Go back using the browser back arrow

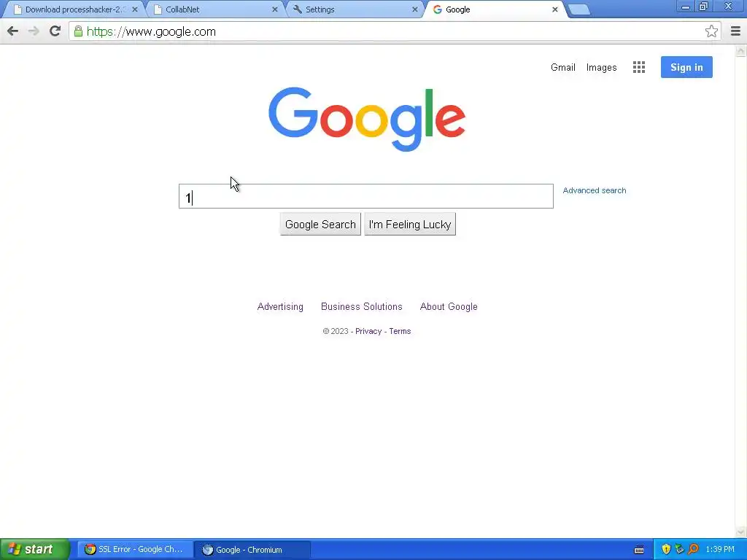tap(13, 31)
